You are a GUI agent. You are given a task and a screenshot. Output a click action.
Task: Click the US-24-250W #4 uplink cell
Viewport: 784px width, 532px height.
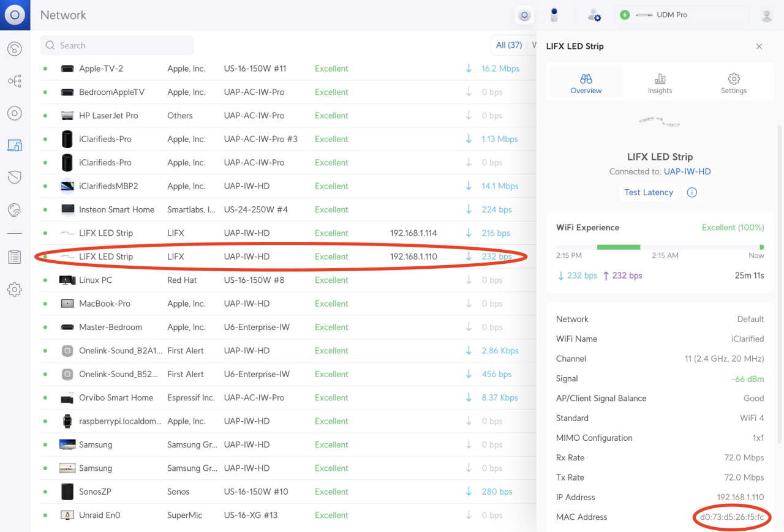tap(256, 209)
